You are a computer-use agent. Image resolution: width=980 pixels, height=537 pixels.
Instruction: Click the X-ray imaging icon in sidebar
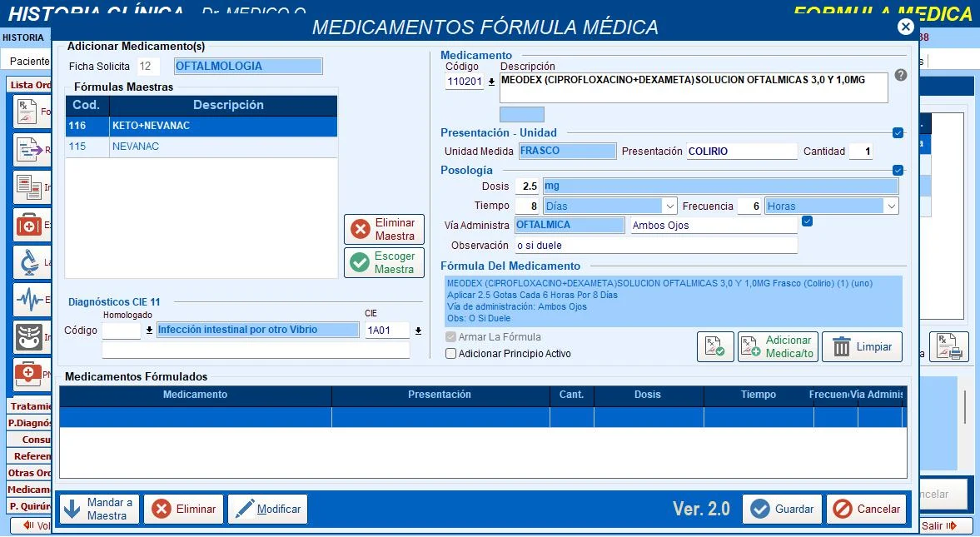coord(29,337)
